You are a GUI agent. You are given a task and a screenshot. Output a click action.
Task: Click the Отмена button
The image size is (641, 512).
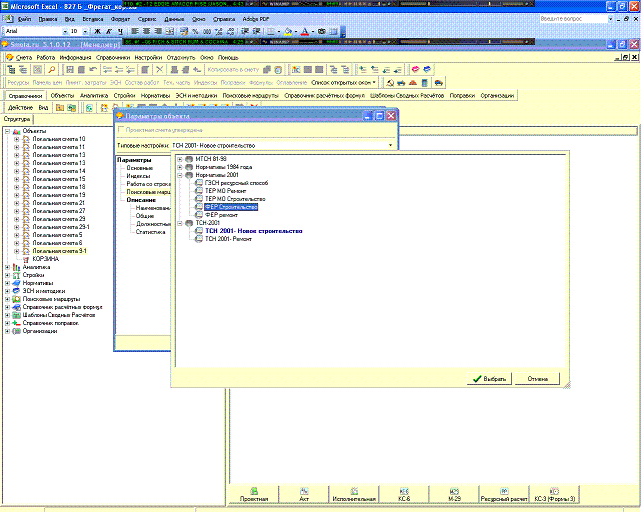tap(537, 379)
